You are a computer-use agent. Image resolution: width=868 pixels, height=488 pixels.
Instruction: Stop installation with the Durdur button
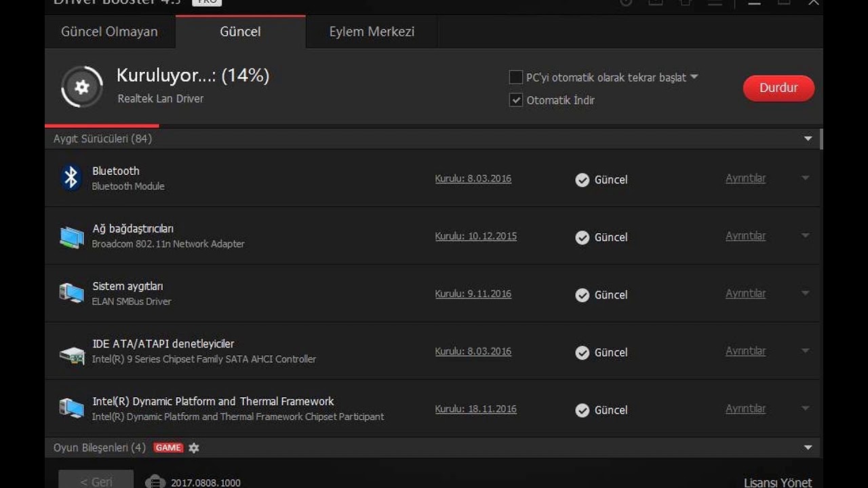[778, 88]
